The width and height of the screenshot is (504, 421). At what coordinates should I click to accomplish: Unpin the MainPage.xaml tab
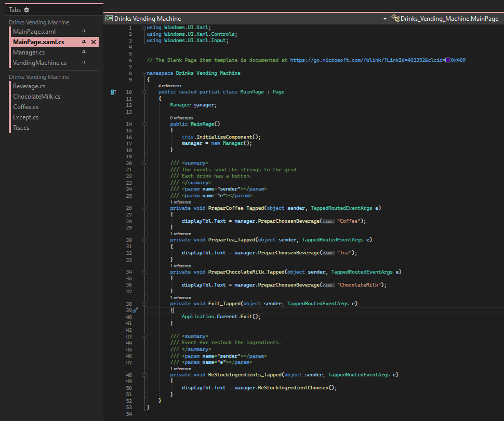tap(83, 32)
